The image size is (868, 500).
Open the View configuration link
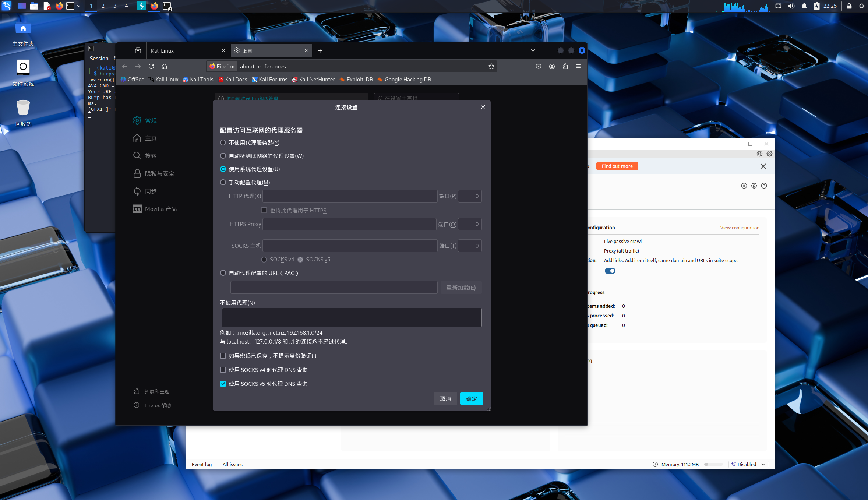(x=740, y=228)
